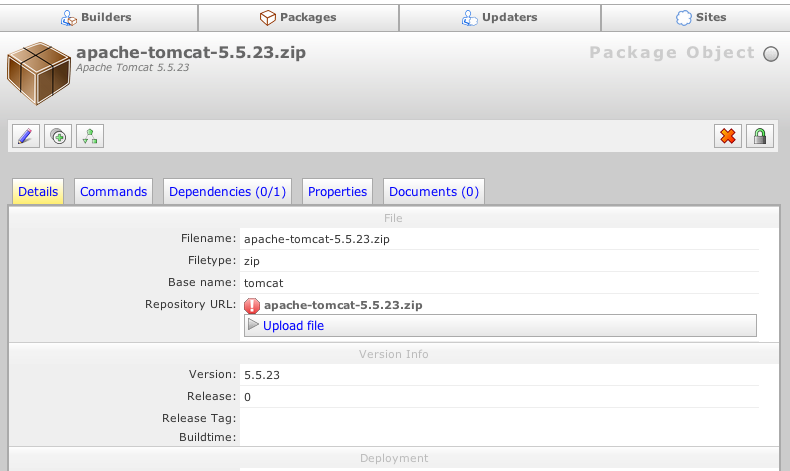Click the Builders tab icon
Screen dimensions: 790x471
[x=69, y=18]
